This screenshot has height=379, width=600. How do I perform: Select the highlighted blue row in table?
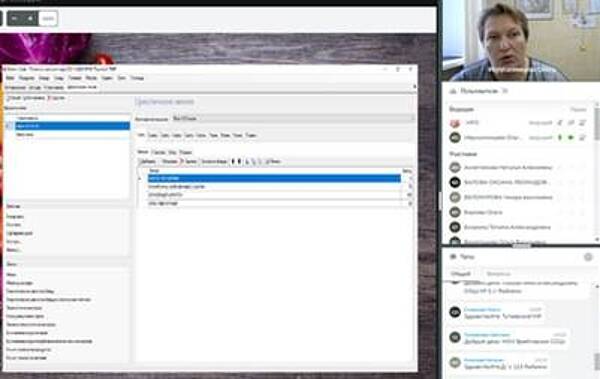coord(274,178)
